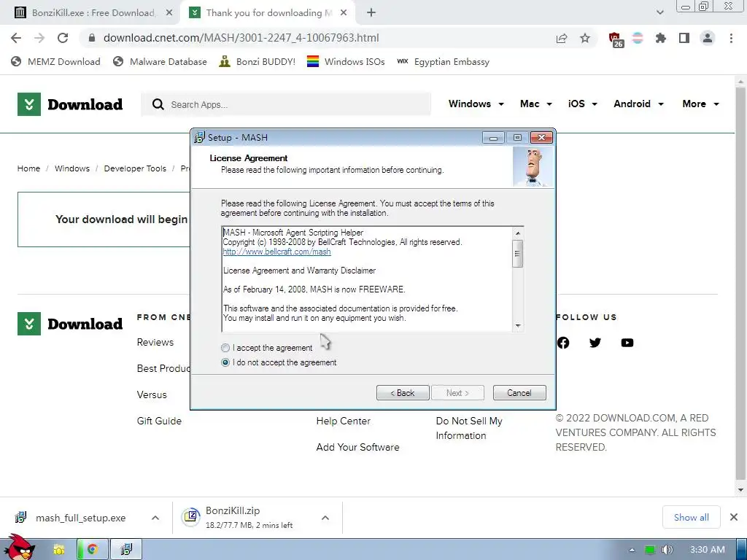747x560 pixels.
Task: Open the mash_full_setup.exe download item
Action: coord(71,518)
